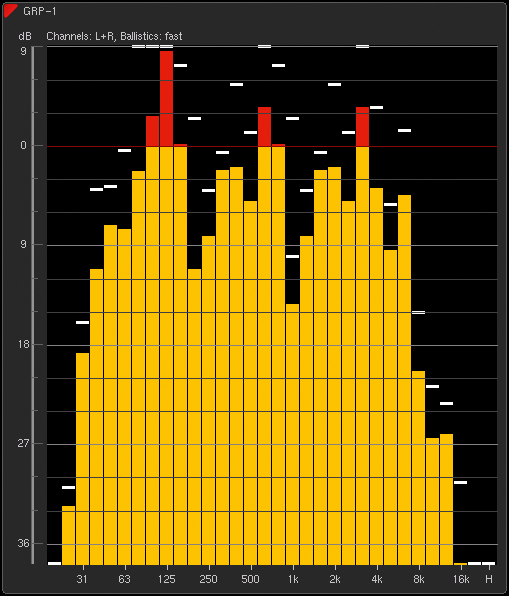Select the 4k frequency axis label
This screenshot has width=509, height=596.
pos(377,579)
